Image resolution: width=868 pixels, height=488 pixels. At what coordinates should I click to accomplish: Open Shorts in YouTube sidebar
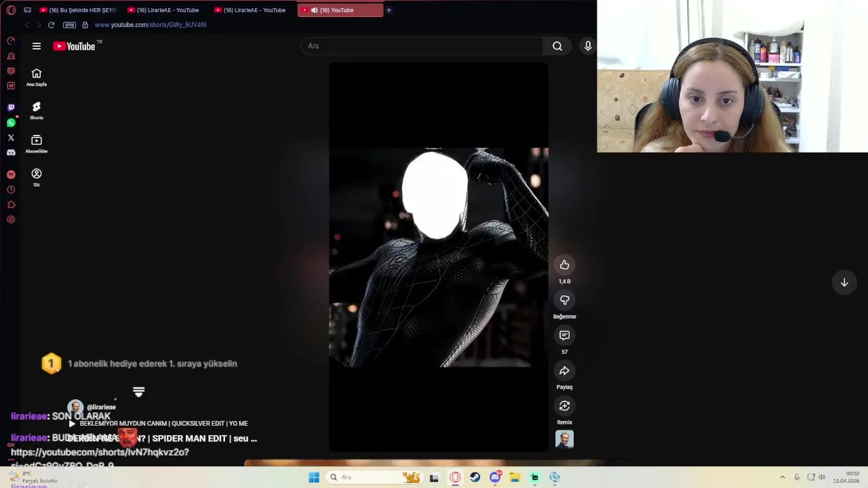[37, 110]
